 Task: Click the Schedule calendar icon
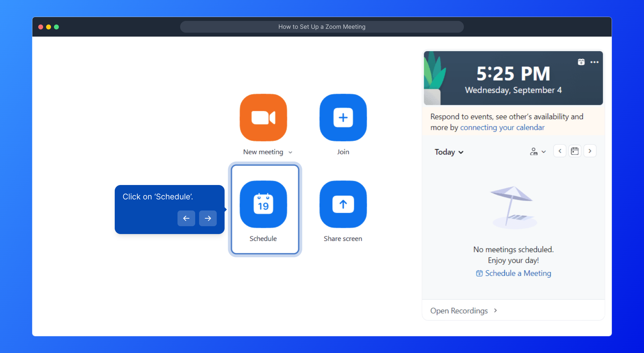263,204
